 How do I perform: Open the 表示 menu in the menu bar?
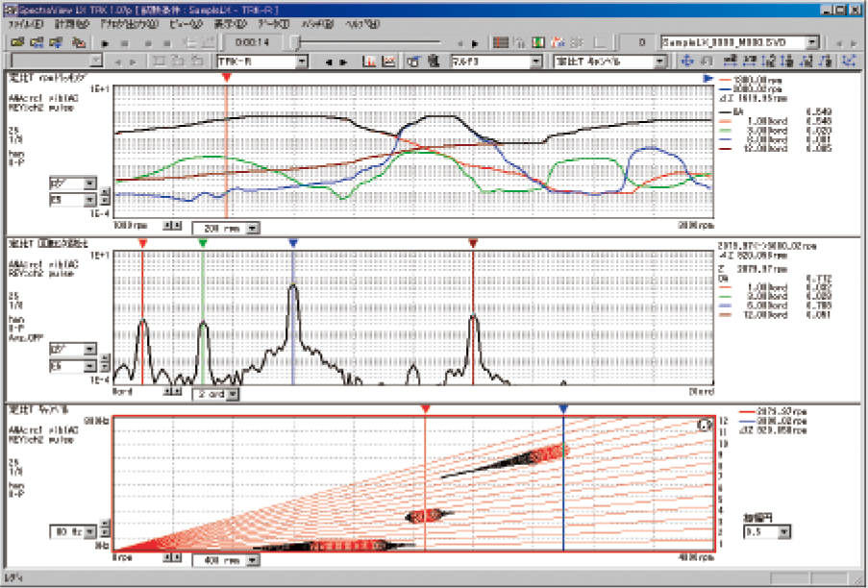tap(230, 24)
